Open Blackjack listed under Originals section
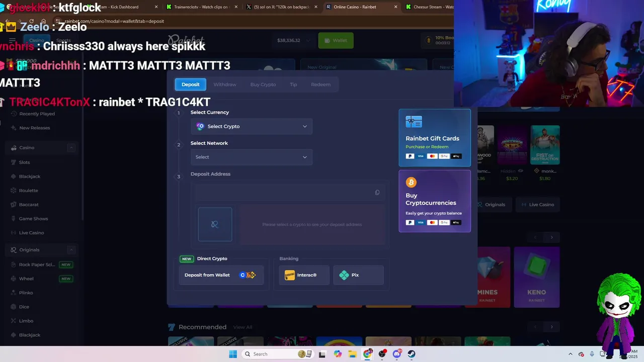This screenshot has height=362, width=644. coord(29,335)
